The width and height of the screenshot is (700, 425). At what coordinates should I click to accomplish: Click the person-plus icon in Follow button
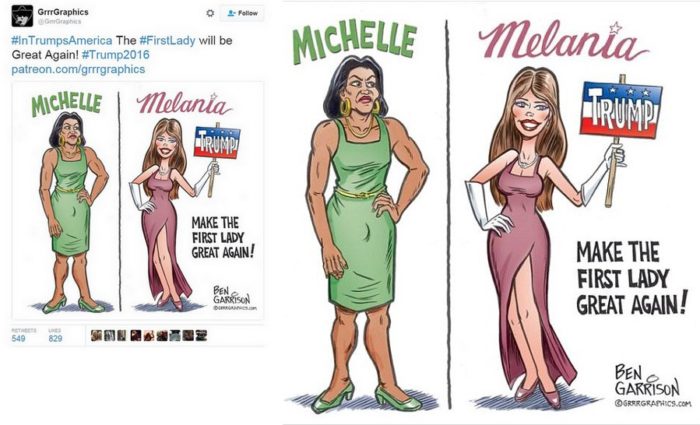pos(231,13)
